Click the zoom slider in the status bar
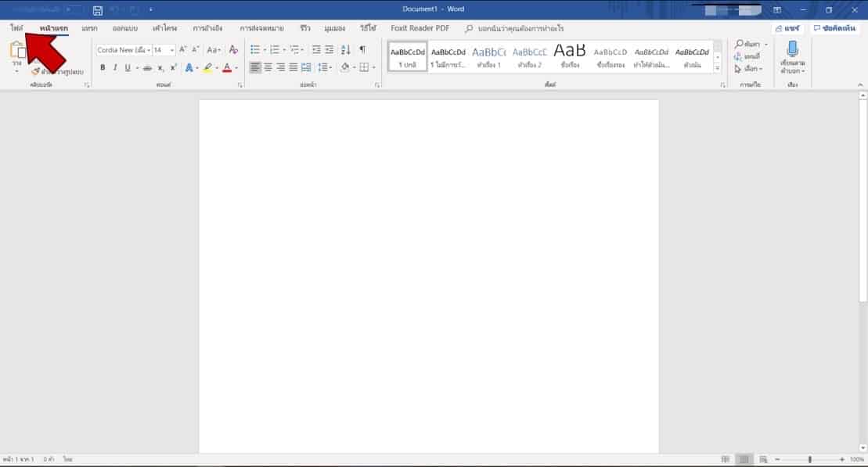This screenshot has height=467, width=868. pos(809,459)
